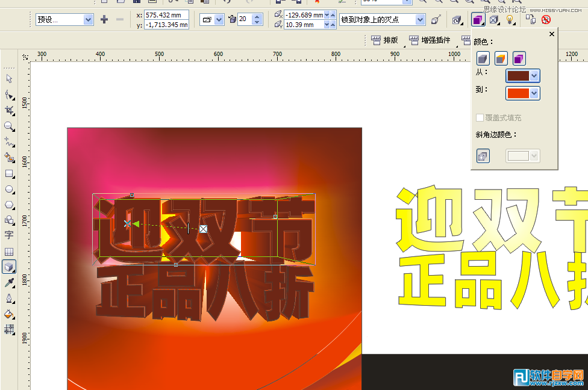Activate the Zoom tool
Screen dimensions: 588x390
pos(8,126)
